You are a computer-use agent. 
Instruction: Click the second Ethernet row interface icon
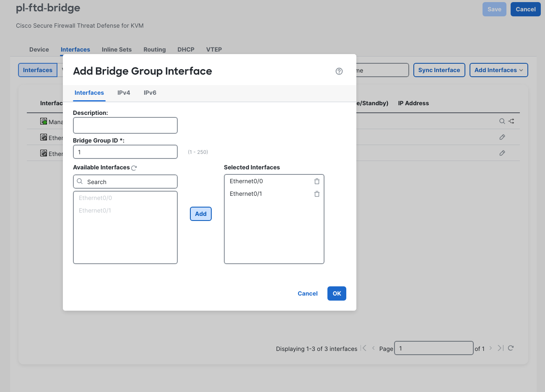tap(44, 153)
